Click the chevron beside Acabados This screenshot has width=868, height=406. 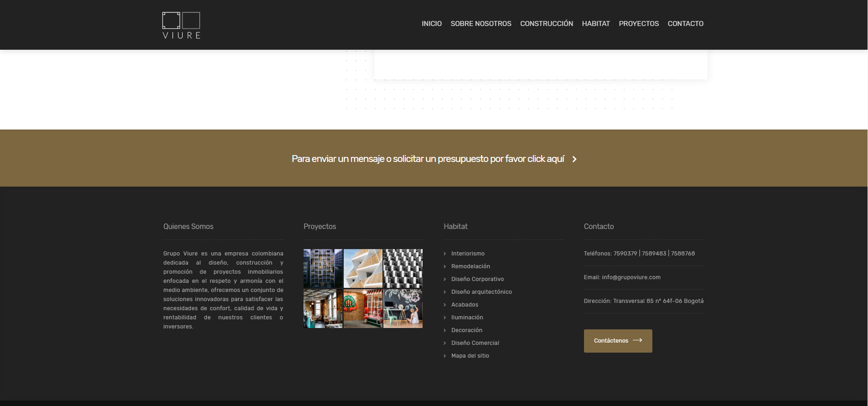tap(445, 305)
